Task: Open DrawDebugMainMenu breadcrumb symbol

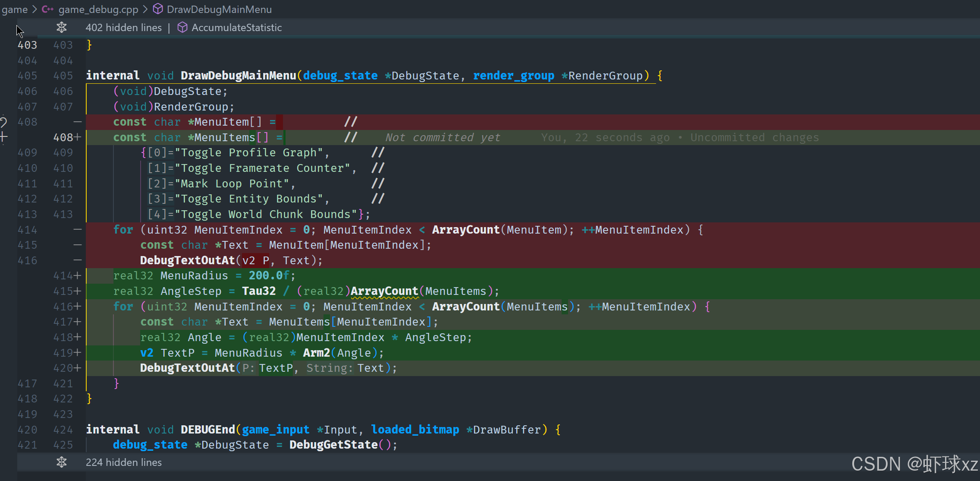Action: 219,9
